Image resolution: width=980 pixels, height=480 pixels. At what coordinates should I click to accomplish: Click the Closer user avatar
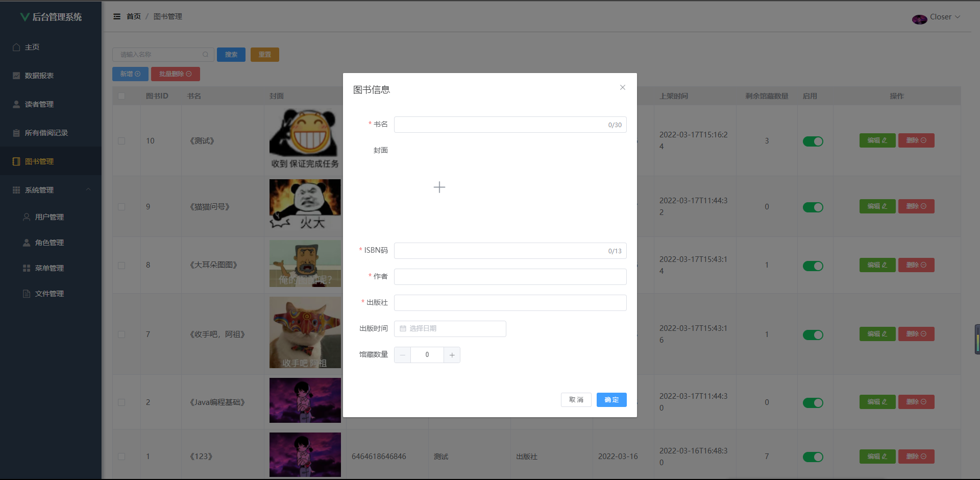coord(919,19)
